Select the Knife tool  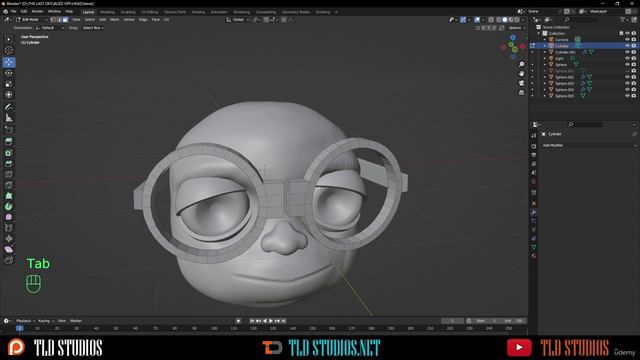point(9,185)
